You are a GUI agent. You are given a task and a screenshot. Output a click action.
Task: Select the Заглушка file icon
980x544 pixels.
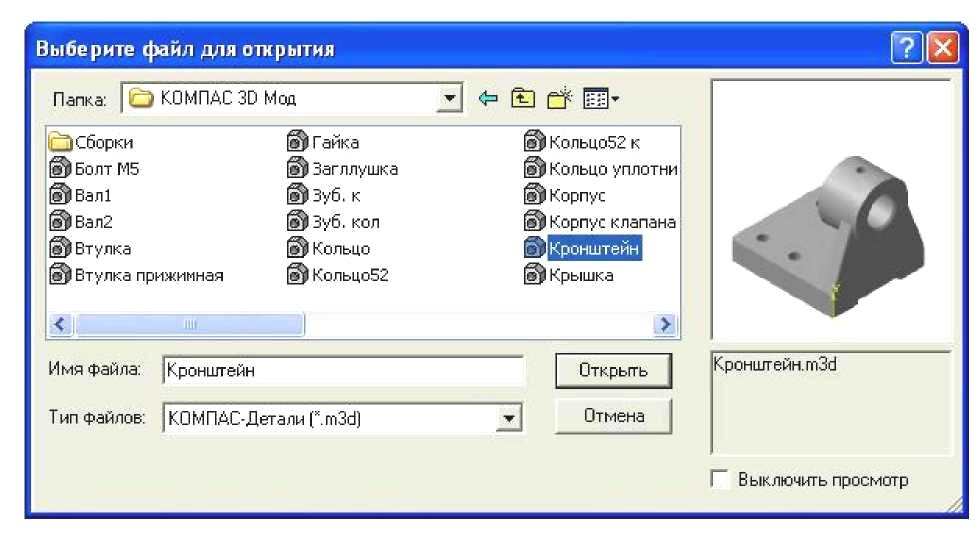pyautogui.click(x=298, y=169)
